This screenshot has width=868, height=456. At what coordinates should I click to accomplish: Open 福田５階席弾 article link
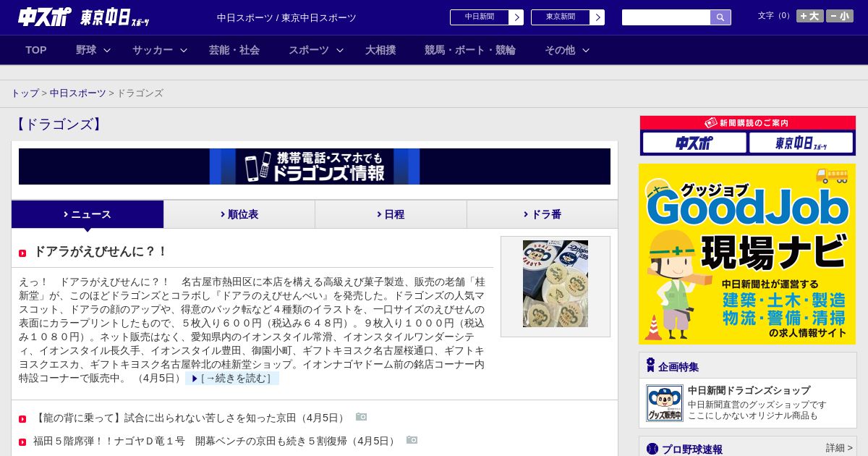coord(217,441)
